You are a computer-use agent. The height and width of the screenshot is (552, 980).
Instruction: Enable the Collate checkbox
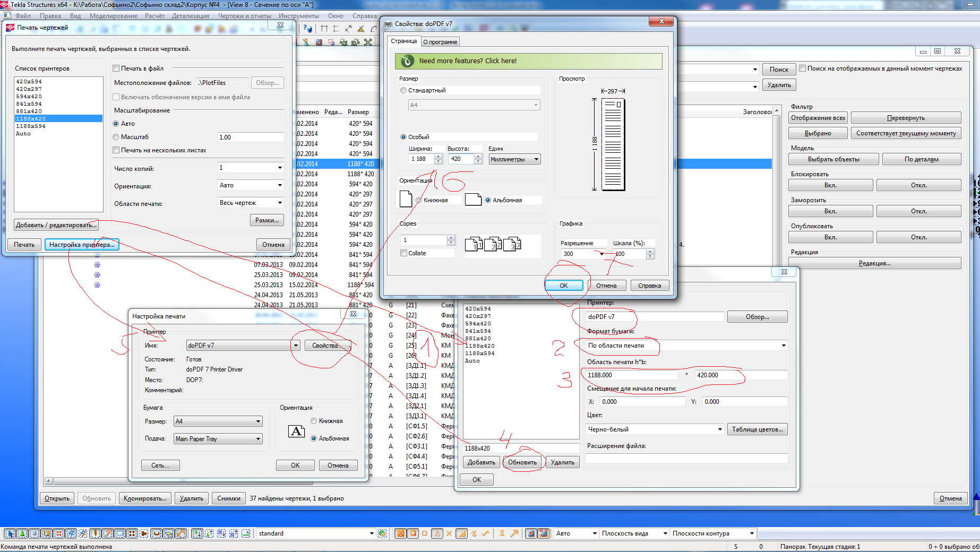click(x=404, y=253)
